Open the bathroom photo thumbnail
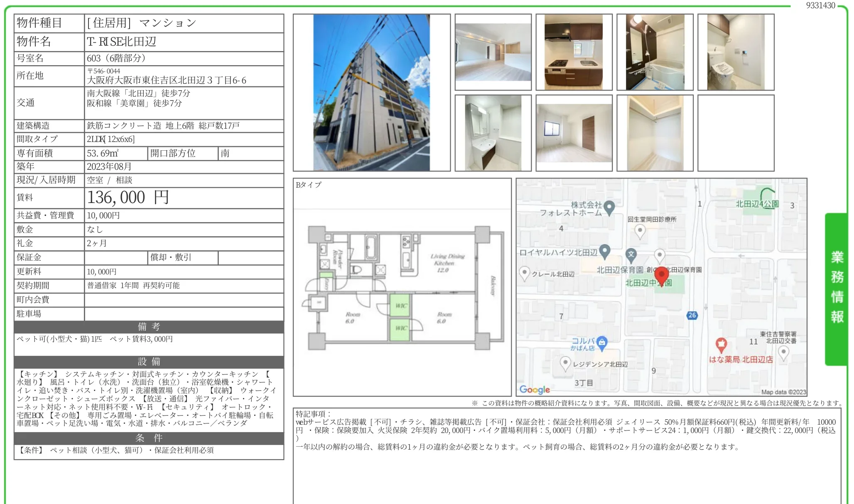The height and width of the screenshot is (504, 854). click(655, 52)
